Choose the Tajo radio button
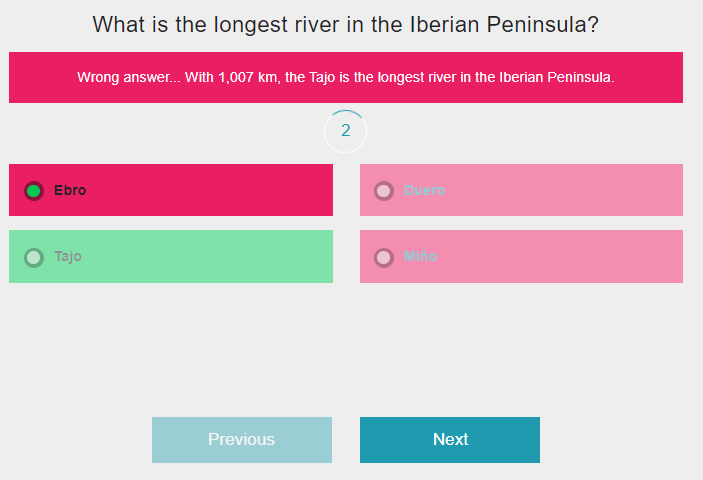Viewport: 703px width, 480px height. tap(34, 258)
